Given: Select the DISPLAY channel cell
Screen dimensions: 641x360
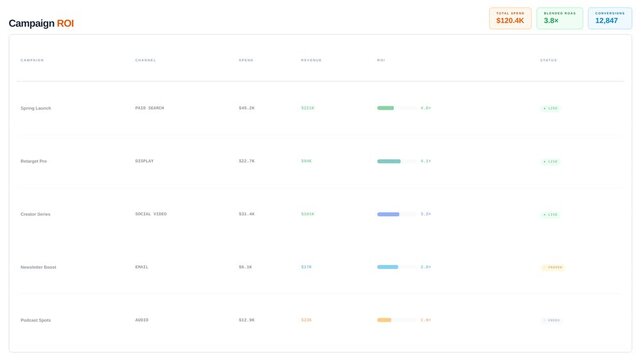Looking at the screenshot, I should tap(144, 161).
